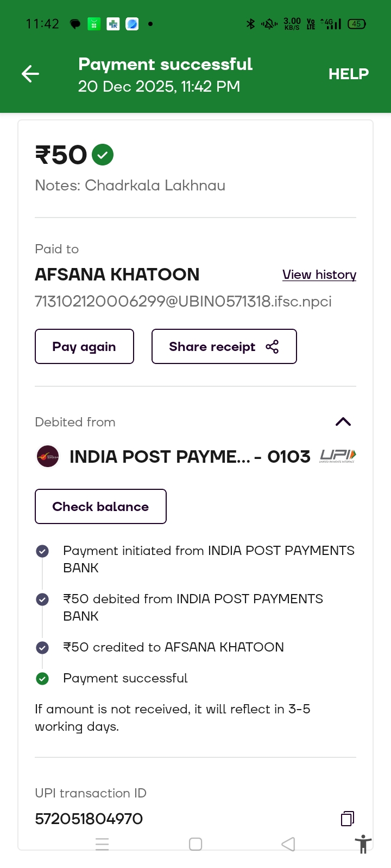Check balance of India Post account
Screen dimensions: 391x868
100,507
